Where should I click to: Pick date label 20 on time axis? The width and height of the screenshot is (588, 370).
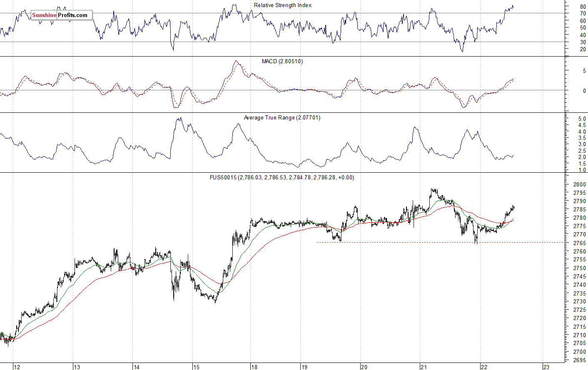coord(364,367)
